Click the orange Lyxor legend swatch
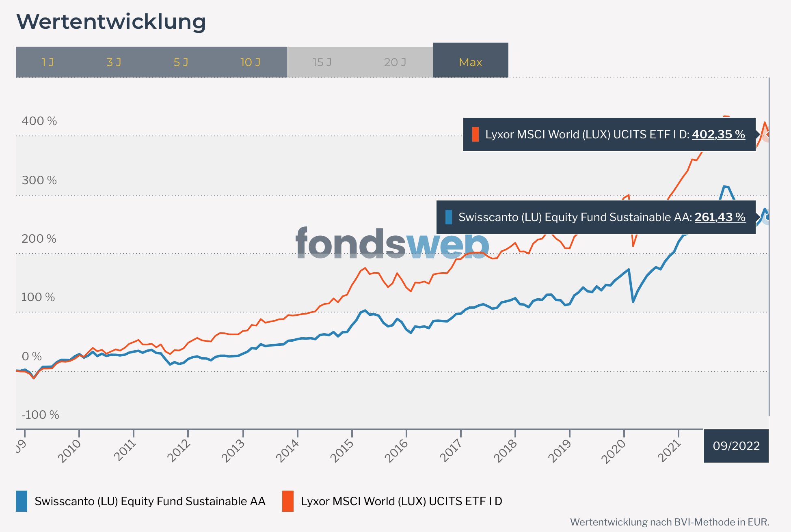 (x=288, y=501)
